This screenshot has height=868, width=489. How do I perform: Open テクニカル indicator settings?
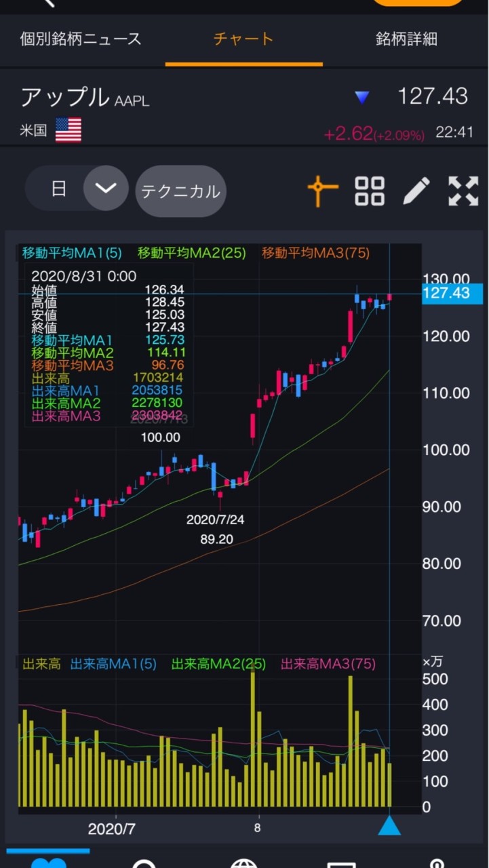pyautogui.click(x=180, y=191)
